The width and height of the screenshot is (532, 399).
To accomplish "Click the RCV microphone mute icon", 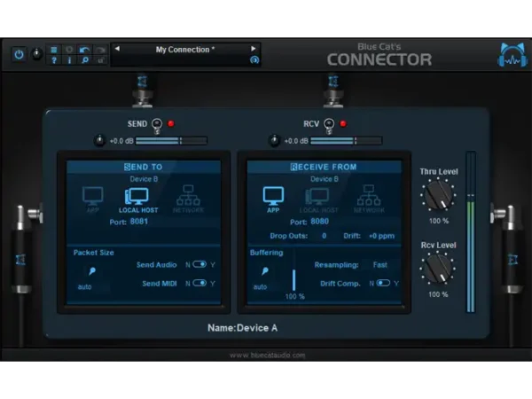I will click(x=328, y=125).
